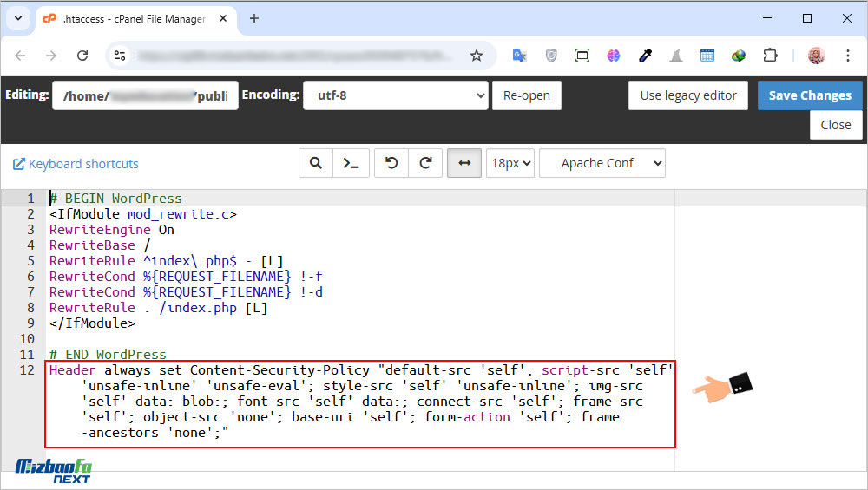Reload the page in the browser
The width and height of the screenshot is (868, 490).
82,56
